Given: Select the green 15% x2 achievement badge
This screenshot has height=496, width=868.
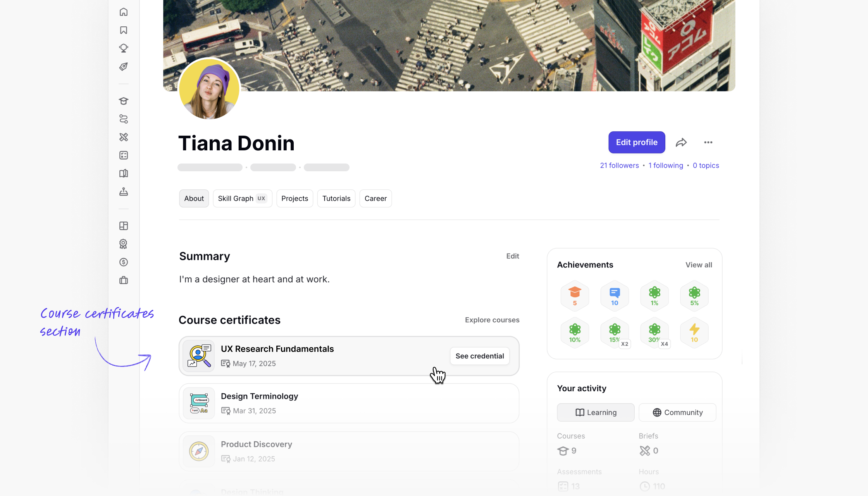Looking at the screenshot, I should coord(615,333).
